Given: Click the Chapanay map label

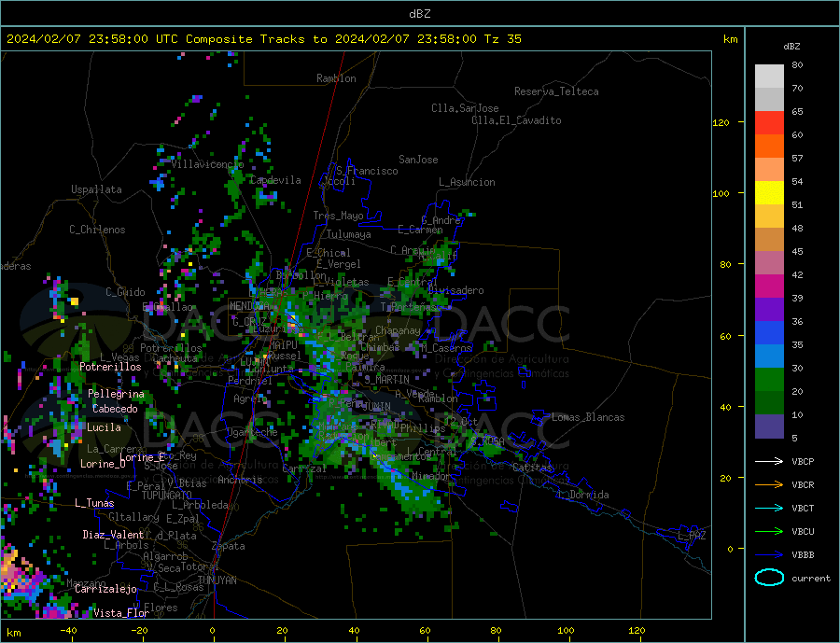Looking at the screenshot, I should click(x=398, y=330).
